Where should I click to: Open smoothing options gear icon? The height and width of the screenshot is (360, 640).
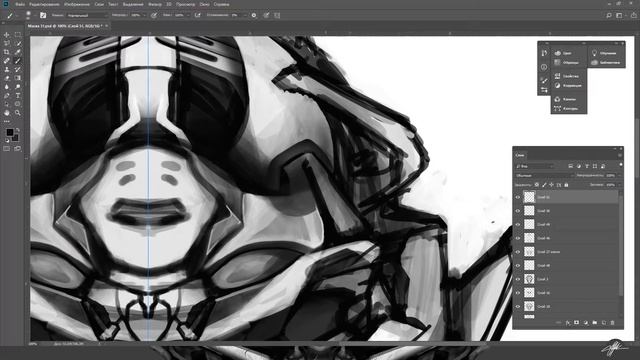pyautogui.click(x=254, y=15)
